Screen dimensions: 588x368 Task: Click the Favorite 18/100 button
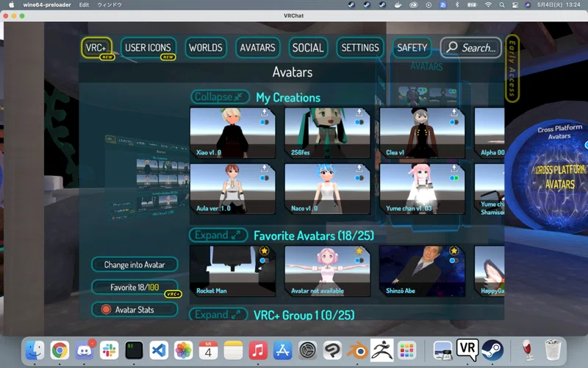[x=135, y=287]
